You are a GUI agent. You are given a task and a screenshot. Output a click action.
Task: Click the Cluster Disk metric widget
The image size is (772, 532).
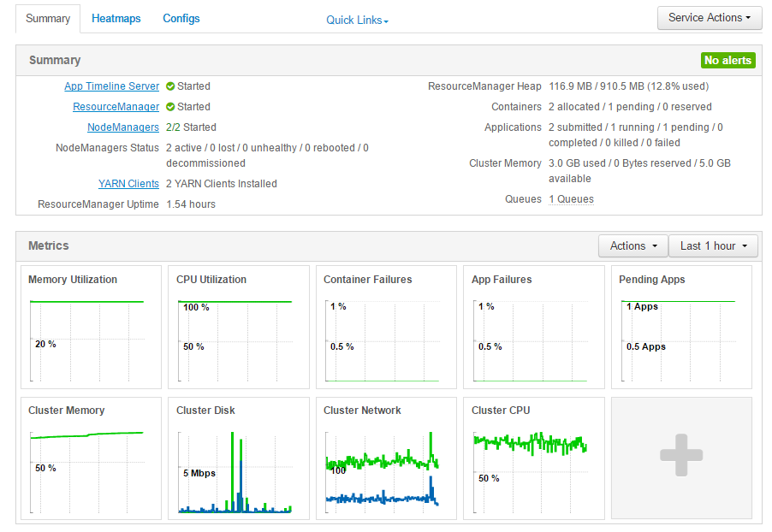pyautogui.click(x=238, y=458)
